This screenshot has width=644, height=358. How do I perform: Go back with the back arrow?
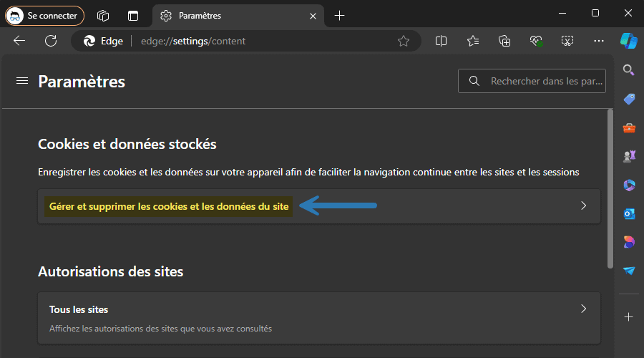(x=19, y=41)
